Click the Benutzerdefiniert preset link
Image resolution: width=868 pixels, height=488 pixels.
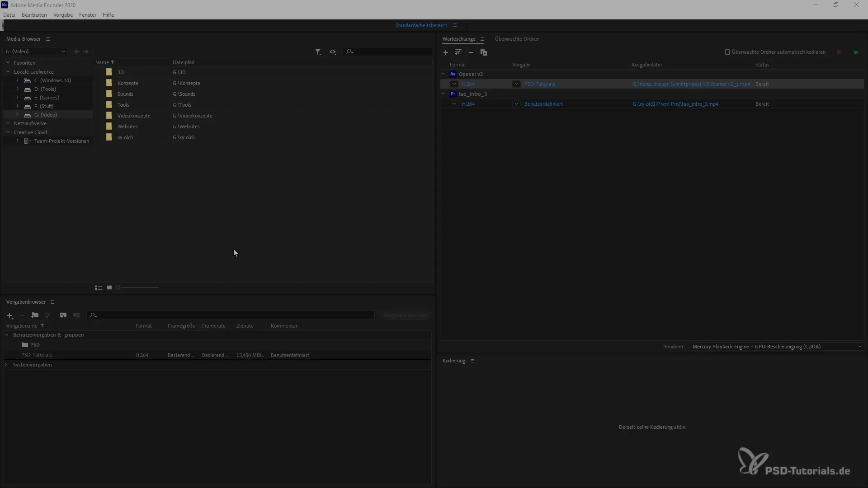pyautogui.click(x=543, y=104)
